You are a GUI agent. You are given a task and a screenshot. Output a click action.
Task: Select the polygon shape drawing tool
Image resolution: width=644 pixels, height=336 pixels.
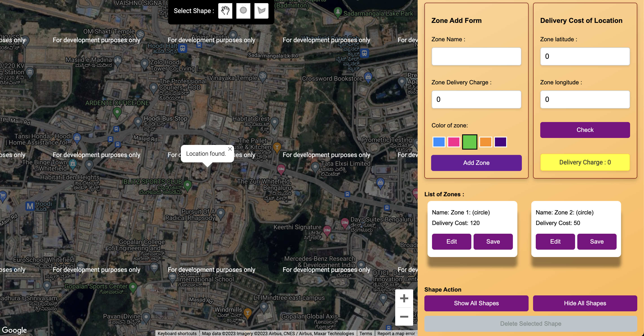(261, 11)
